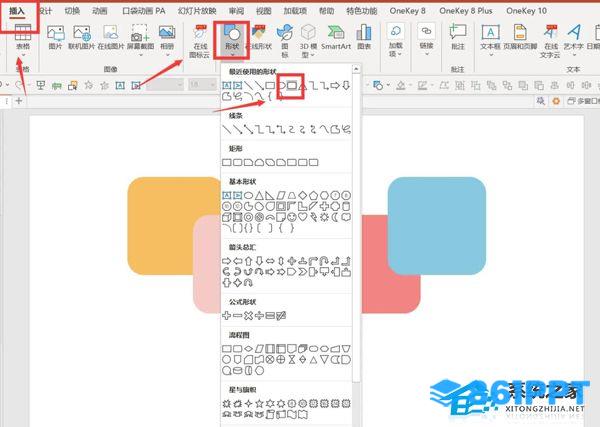Open the OneKey 10 tab
The image size is (600, 427).
click(526, 11)
